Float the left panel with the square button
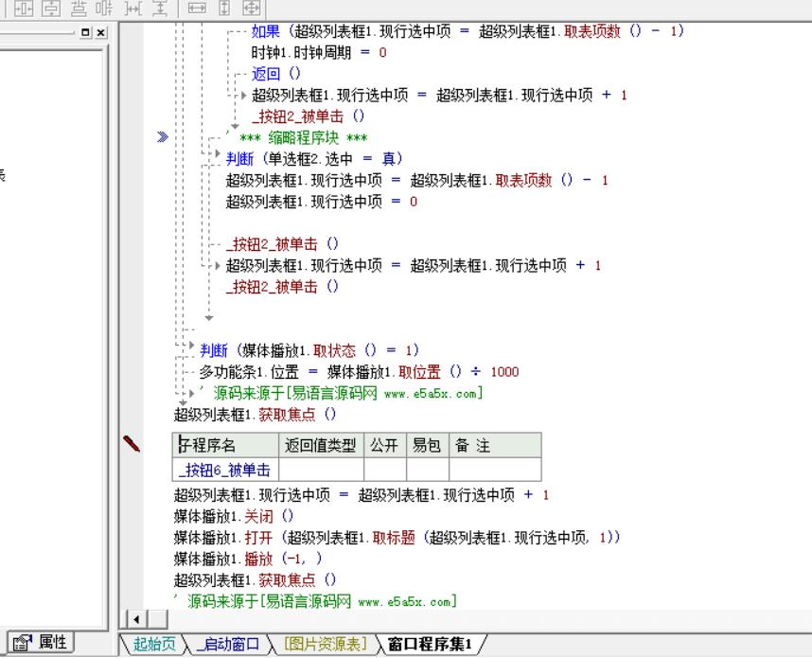Image resolution: width=812 pixels, height=658 pixels. (86, 32)
